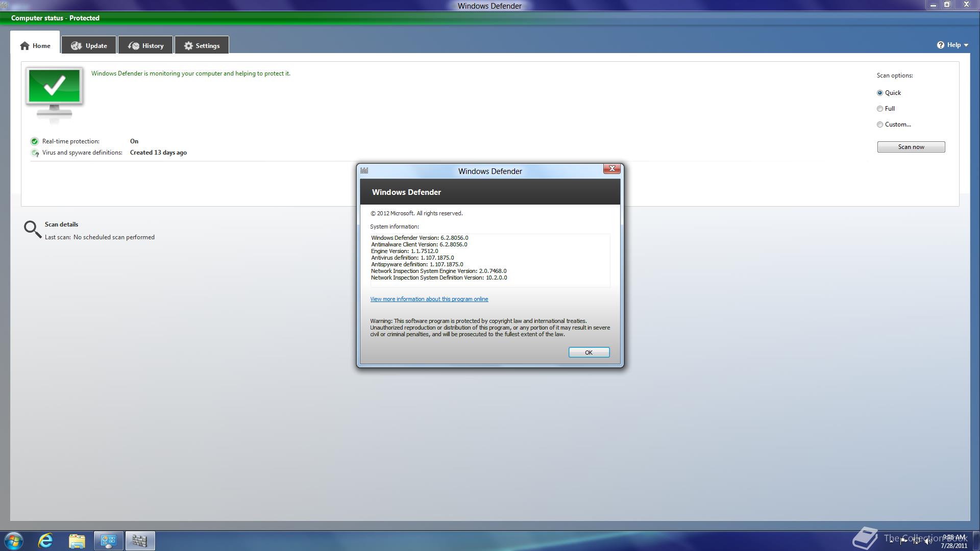Show hidden tray icons arrow

coord(891,541)
